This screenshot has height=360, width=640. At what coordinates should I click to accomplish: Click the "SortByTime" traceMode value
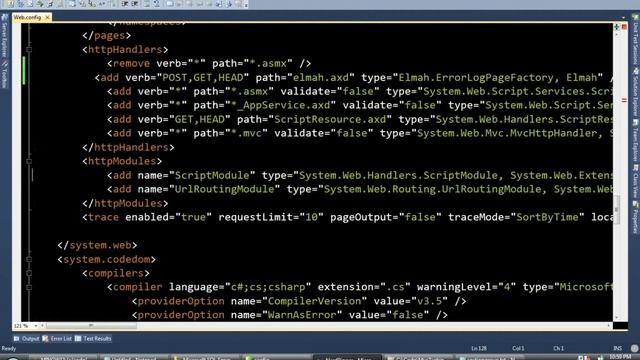(547, 217)
